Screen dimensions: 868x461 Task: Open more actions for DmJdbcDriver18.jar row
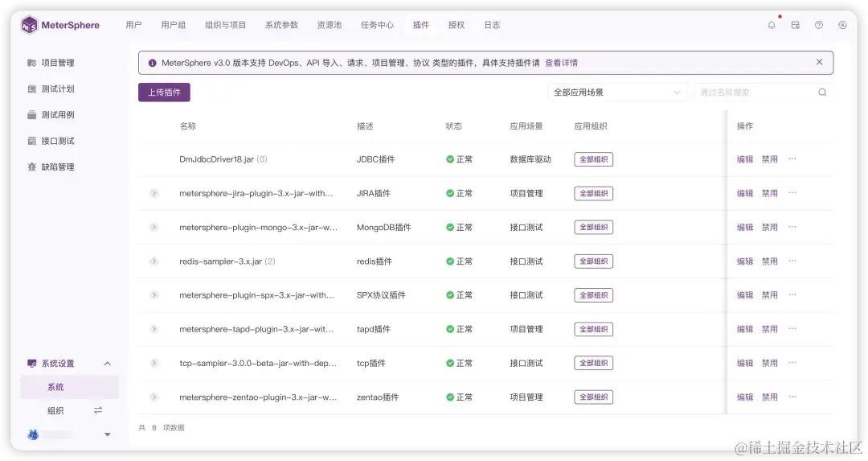tap(792, 159)
